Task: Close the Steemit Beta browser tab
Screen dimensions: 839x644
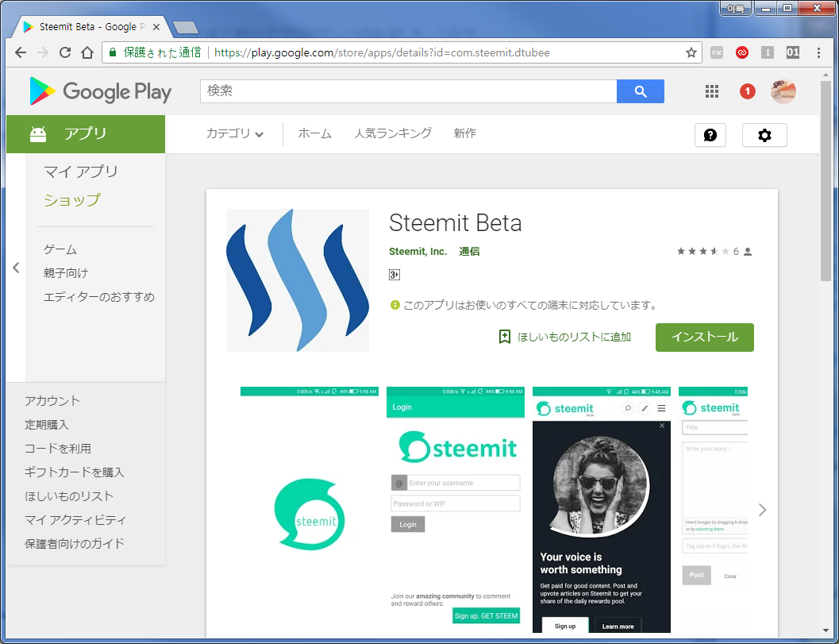Action: [156, 27]
